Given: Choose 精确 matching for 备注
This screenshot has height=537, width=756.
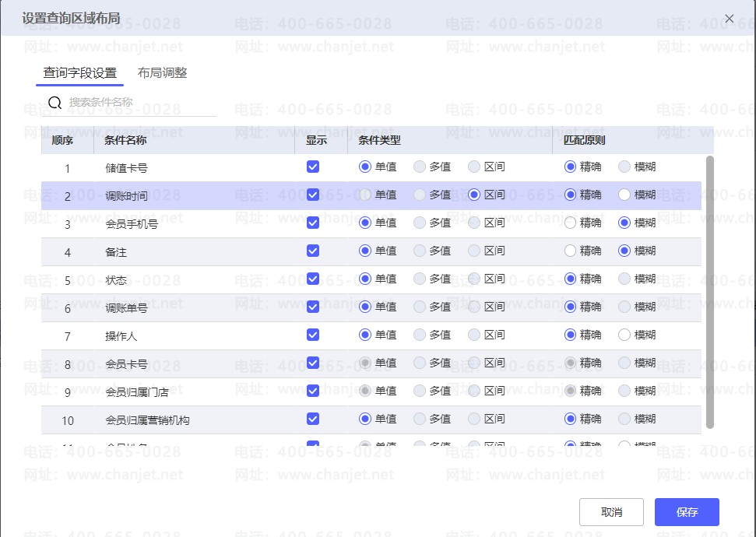Looking at the screenshot, I should [571, 251].
